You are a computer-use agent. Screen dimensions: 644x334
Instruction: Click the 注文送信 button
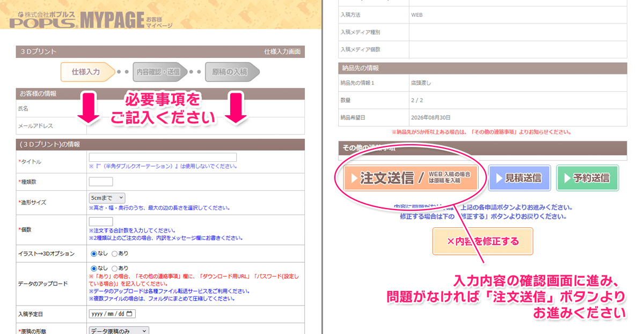click(411, 178)
